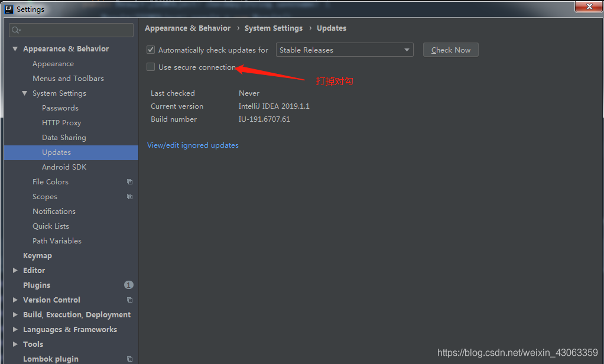This screenshot has width=604, height=364.
Task: Click the Check Now button
Action: coord(451,50)
